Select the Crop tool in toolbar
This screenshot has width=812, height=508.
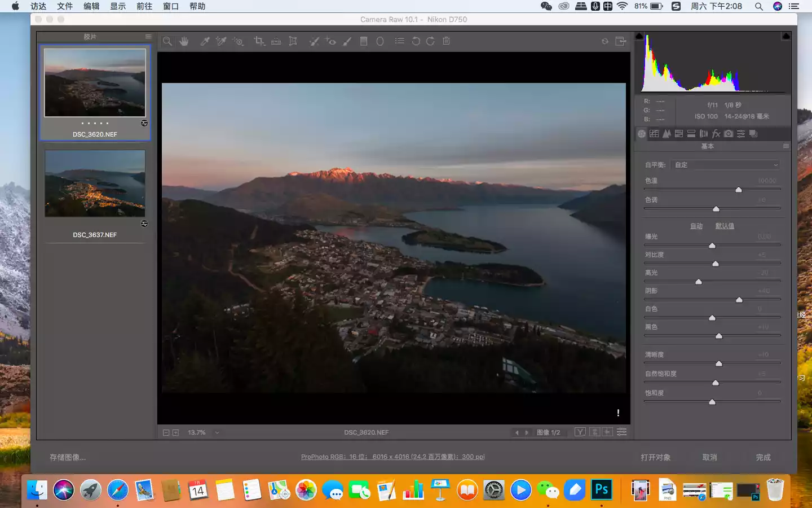pos(259,41)
